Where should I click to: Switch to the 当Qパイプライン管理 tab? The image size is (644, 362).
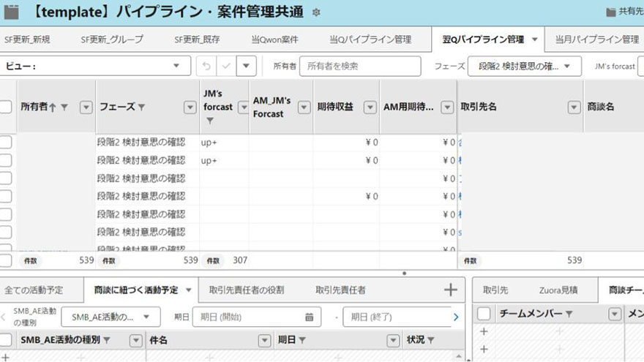[x=370, y=39]
